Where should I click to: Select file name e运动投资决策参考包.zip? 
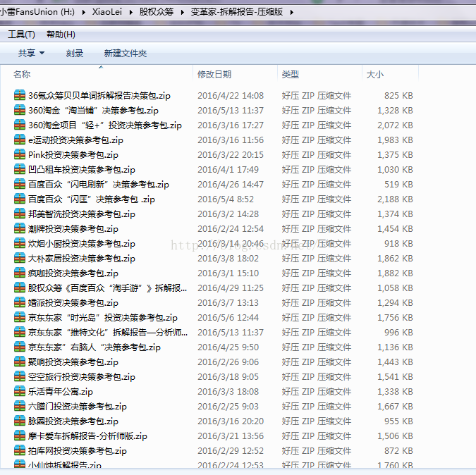pyautogui.click(x=75, y=140)
